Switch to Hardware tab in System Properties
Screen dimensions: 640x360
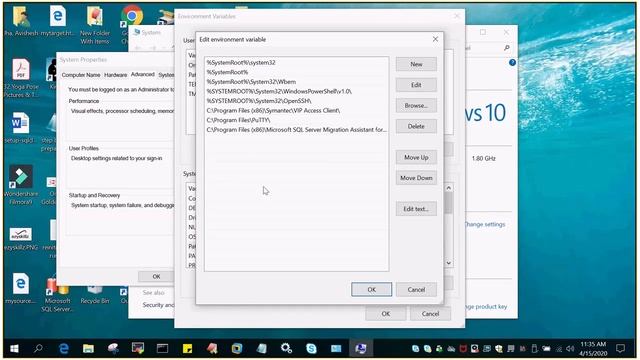point(116,75)
